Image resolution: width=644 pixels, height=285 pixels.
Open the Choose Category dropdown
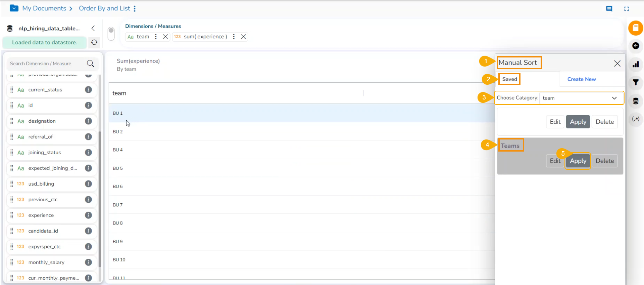(581, 98)
